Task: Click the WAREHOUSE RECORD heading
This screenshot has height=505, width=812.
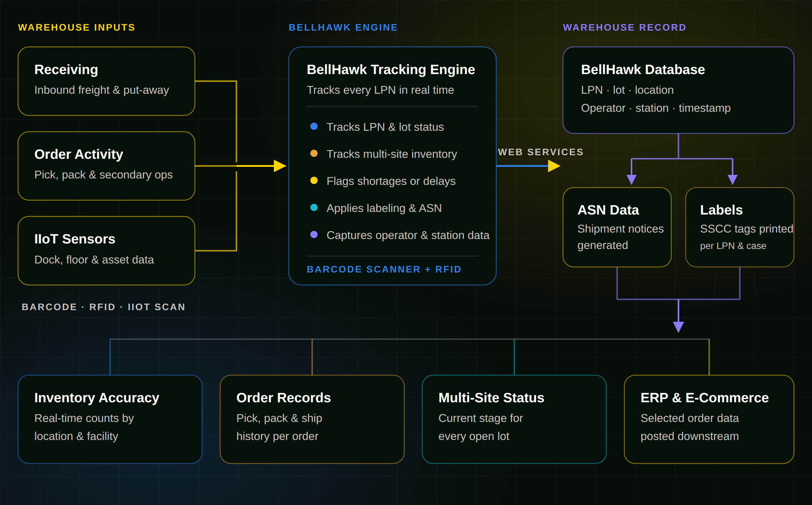Action: [624, 27]
